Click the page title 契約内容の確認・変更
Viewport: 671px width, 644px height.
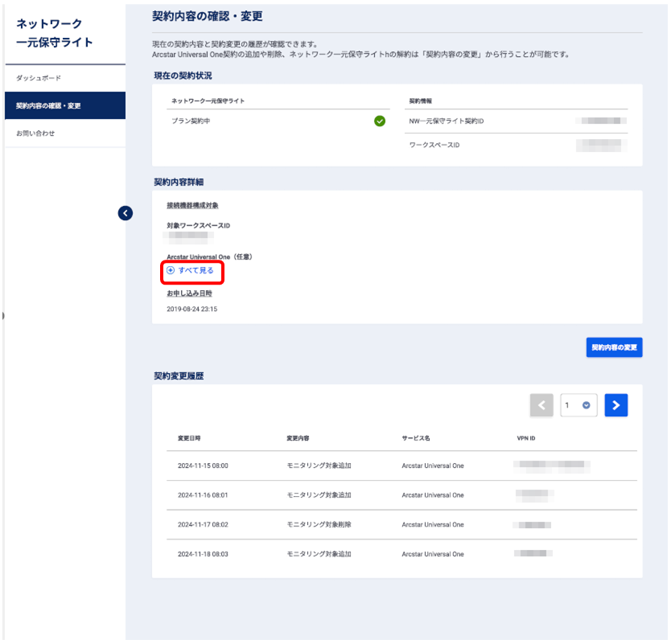point(207,16)
